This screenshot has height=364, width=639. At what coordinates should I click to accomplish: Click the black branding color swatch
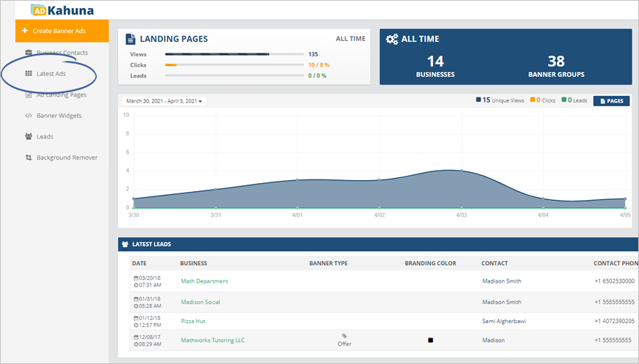pyautogui.click(x=430, y=340)
